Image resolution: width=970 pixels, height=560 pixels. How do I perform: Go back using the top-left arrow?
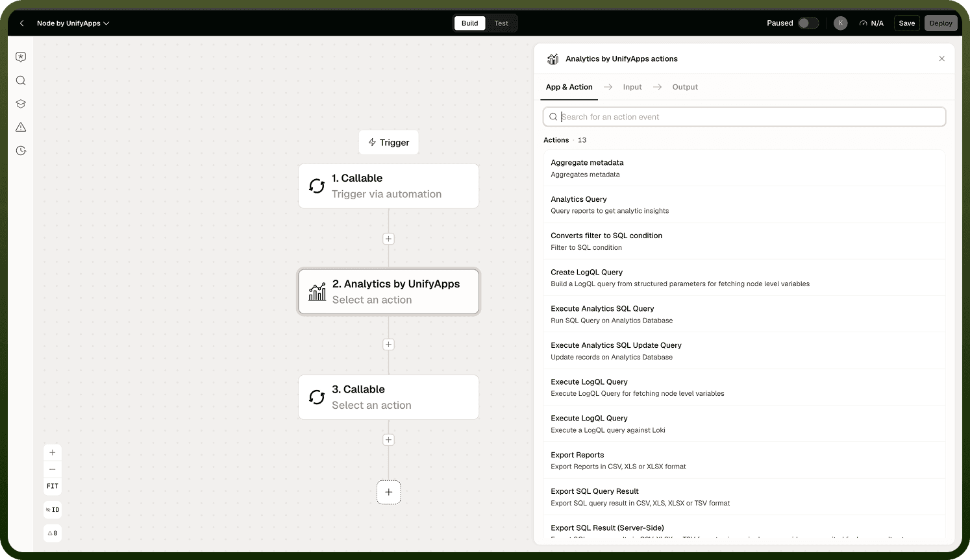[x=21, y=23]
